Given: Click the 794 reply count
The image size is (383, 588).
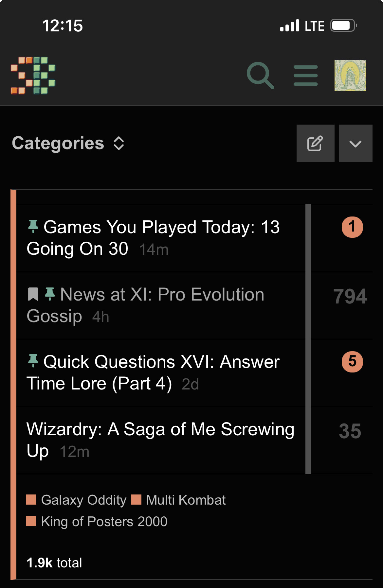Looking at the screenshot, I should [350, 296].
